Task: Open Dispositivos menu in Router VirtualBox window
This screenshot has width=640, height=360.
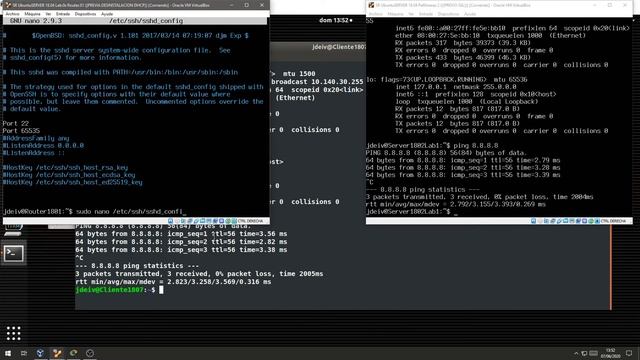Action: (x=85, y=14)
